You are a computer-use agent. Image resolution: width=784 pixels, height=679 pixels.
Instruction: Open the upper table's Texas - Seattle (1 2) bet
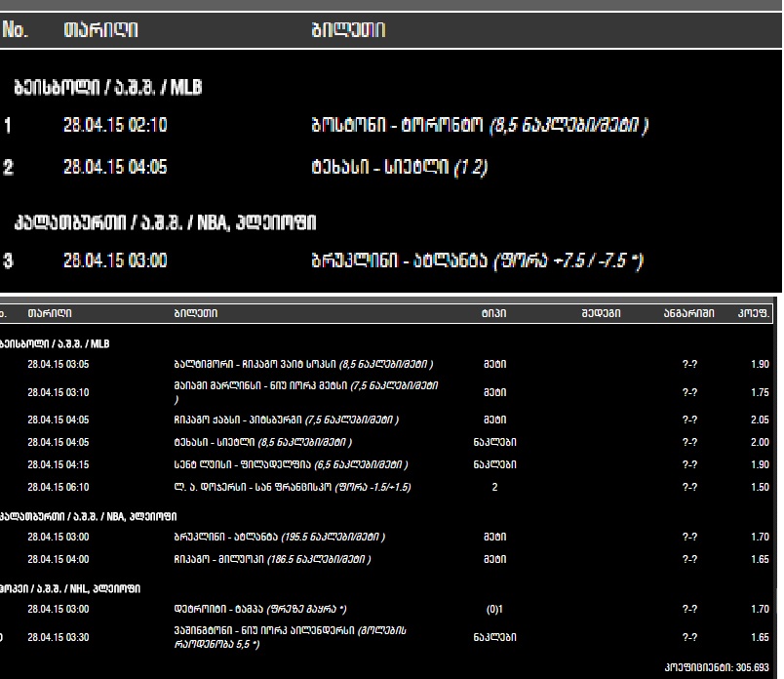(395, 168)
